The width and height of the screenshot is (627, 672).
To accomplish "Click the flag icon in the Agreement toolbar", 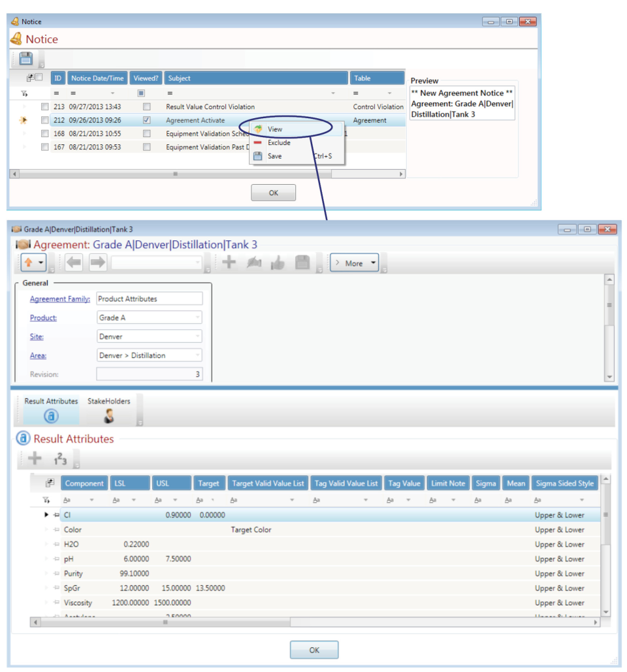I will [x=253, y=262].
